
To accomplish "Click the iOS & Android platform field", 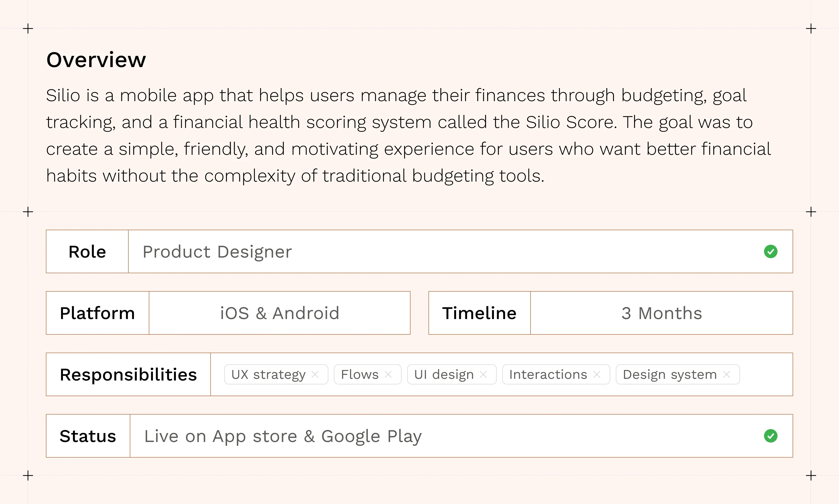I will point(279,313).
